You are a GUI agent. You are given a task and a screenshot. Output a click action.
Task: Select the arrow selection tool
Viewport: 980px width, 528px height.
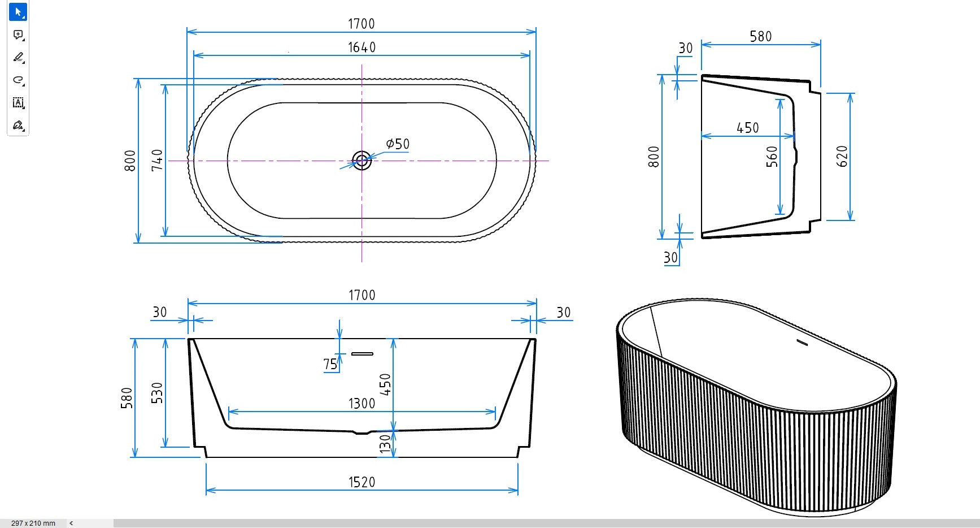[18, 12]
